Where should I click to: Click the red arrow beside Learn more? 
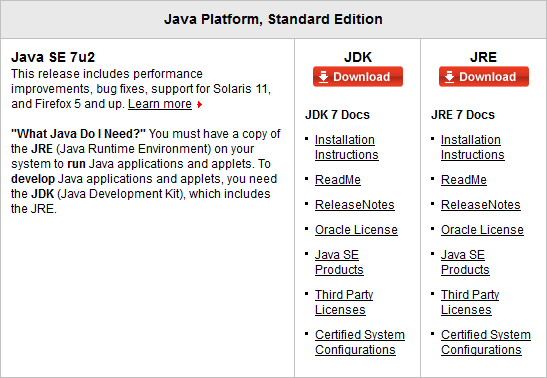200,104
